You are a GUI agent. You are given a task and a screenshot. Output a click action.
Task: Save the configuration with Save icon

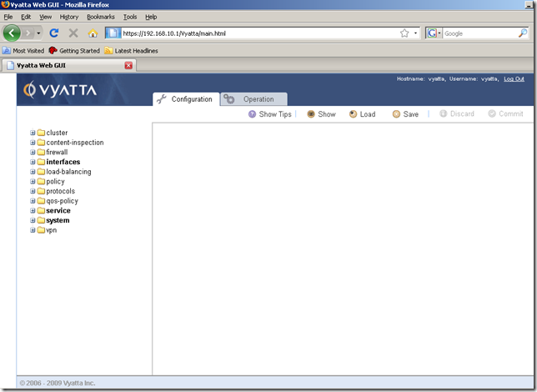(397, 114)
